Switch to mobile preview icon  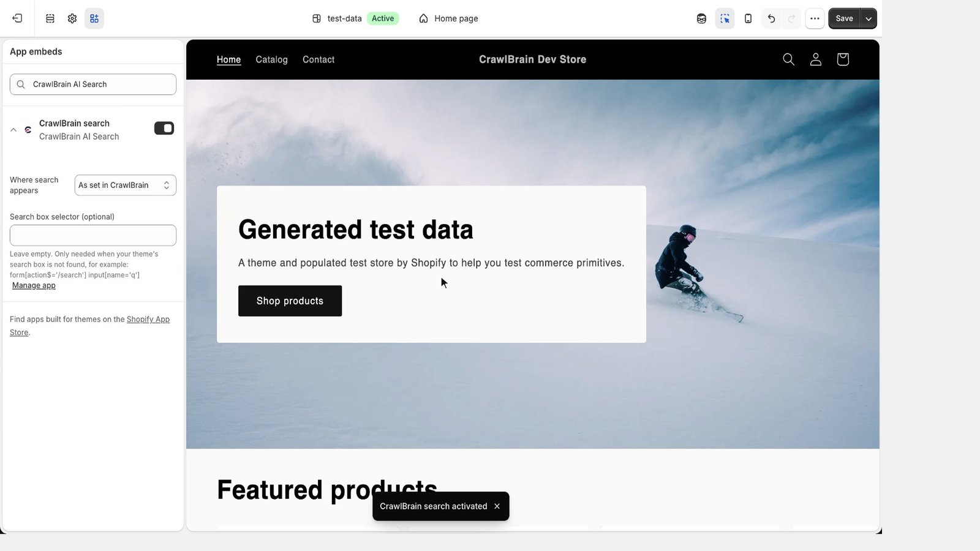point(748,18)
